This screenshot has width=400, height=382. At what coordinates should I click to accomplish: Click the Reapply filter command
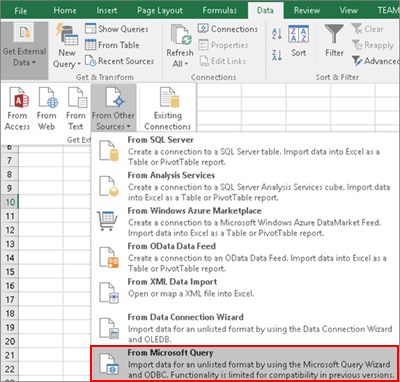pos(373,45)
